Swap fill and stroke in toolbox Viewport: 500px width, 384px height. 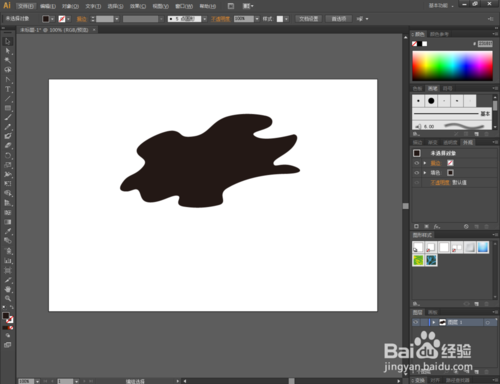click(11, 307)
